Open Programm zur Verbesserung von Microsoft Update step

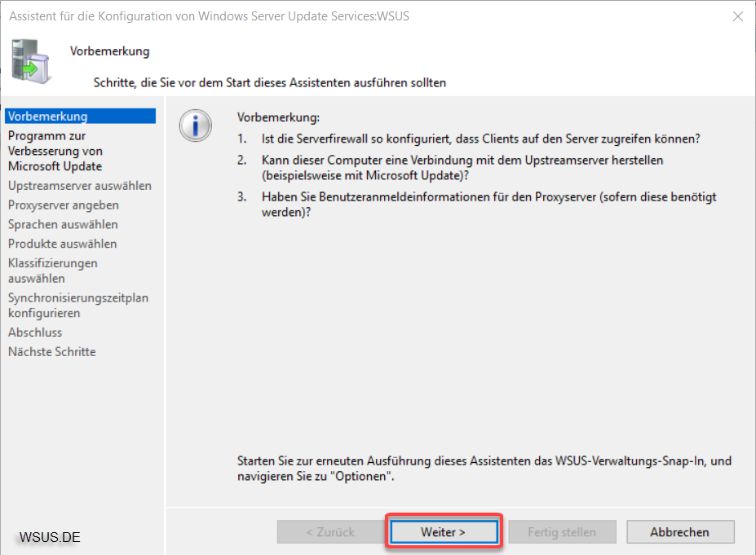tap(55, 151)
